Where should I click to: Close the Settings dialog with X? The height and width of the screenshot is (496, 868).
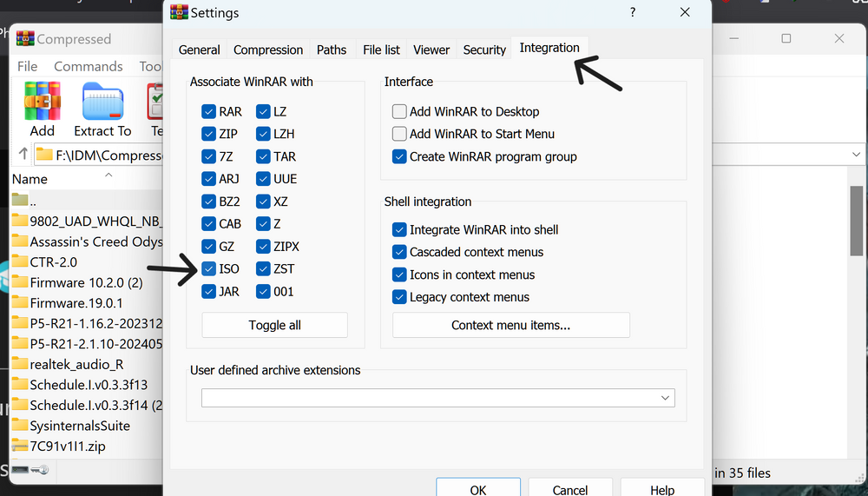685,12
